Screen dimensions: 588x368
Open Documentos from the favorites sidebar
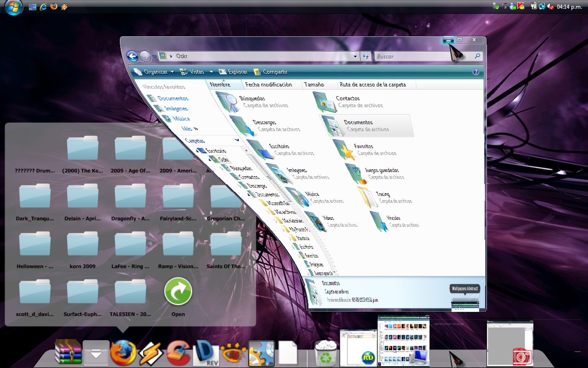coord(174,98)
